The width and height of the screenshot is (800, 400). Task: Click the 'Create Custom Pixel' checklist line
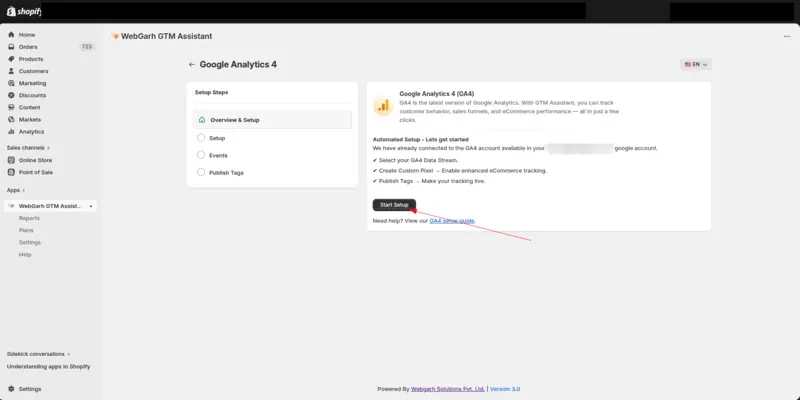pyautogui.click(x=460, y=170)
